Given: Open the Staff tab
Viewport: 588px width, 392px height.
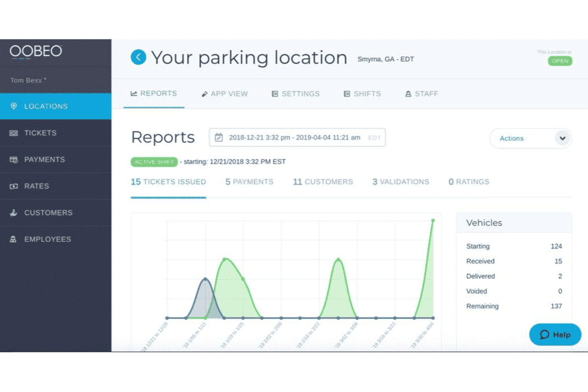Looking at the screenshot, I should (x=422, y=94).
